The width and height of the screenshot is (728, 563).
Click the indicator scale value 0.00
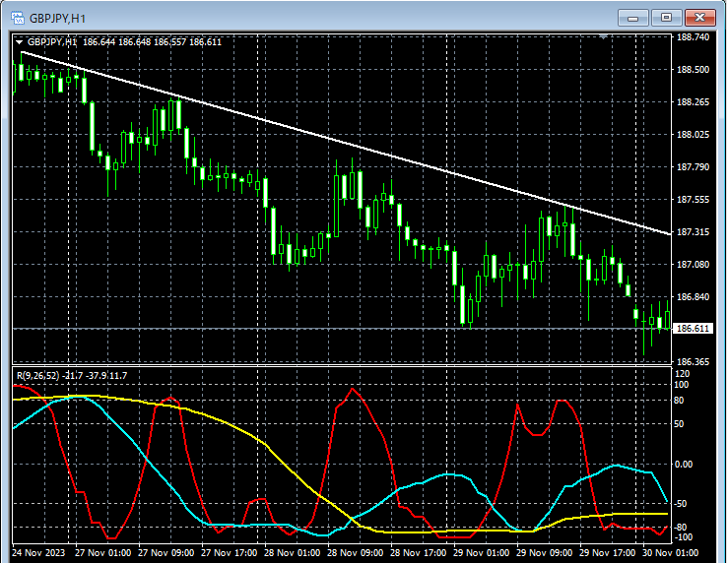pyautogui.click(x=684, y=465)
